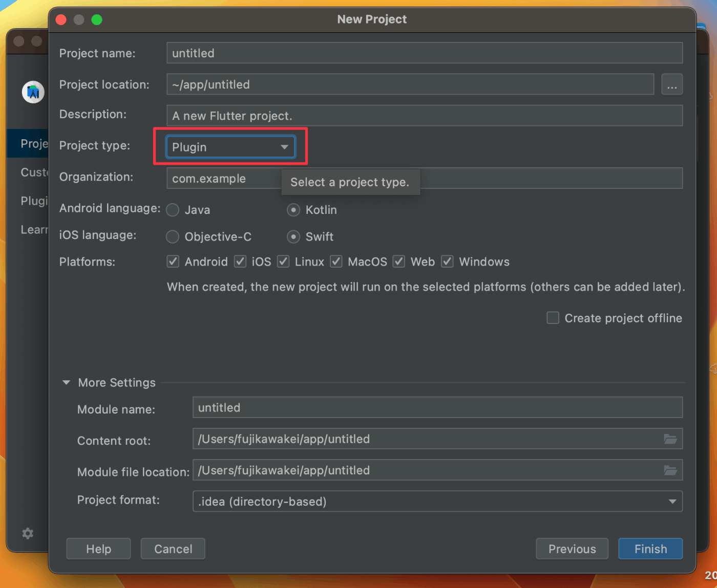
Task: Close the New Project dialog
Action: [61, 20]
